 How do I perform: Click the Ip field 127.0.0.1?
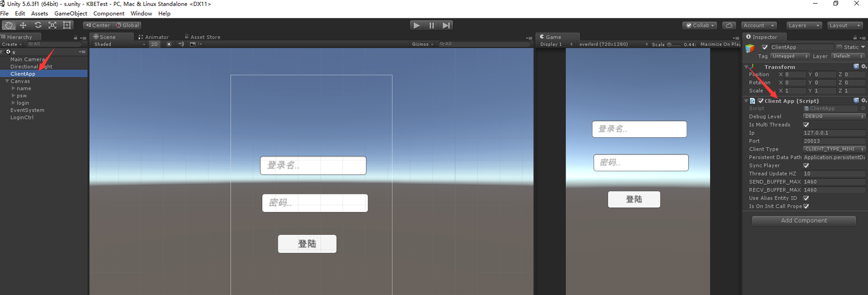(835, 132)
